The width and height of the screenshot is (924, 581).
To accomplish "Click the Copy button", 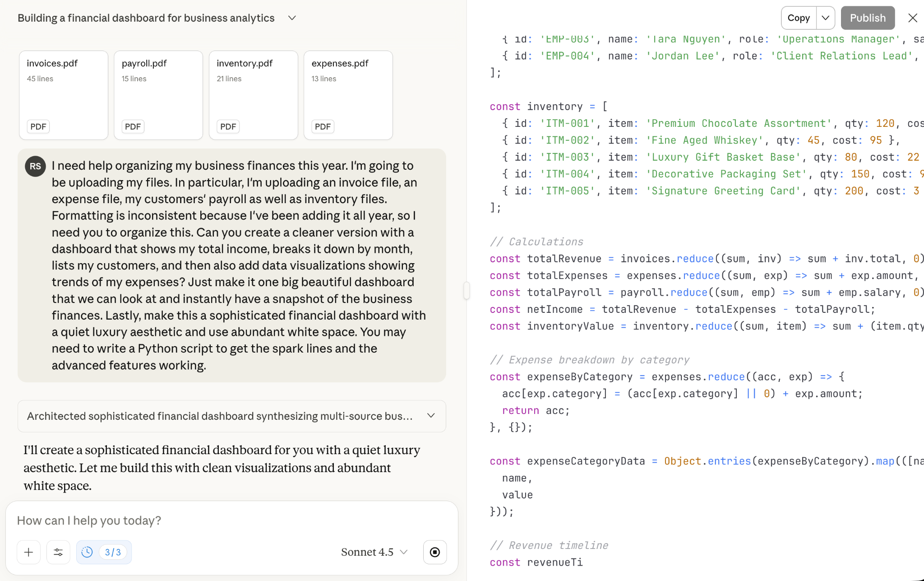I will pyautogui.click(x=799, y=18).
